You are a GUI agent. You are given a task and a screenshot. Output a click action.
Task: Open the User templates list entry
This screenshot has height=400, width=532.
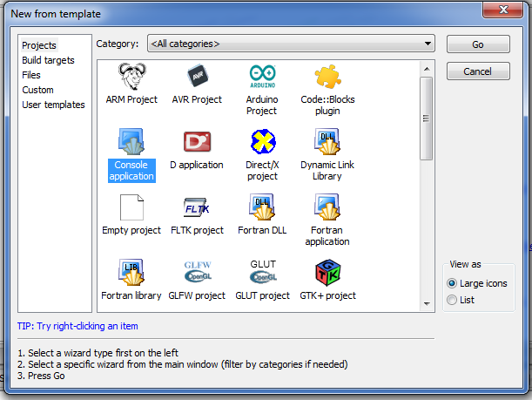pyautogui.click(x=53, y=105)
